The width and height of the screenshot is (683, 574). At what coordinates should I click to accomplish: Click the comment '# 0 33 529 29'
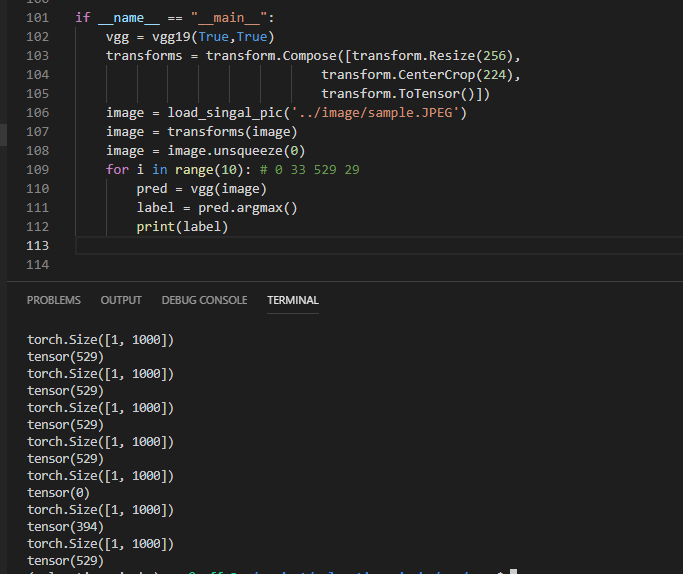[310, 170]
